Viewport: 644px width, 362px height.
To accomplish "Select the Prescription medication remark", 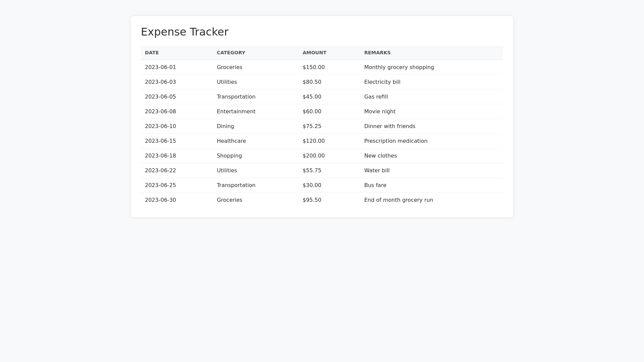I will pos(395,141).
